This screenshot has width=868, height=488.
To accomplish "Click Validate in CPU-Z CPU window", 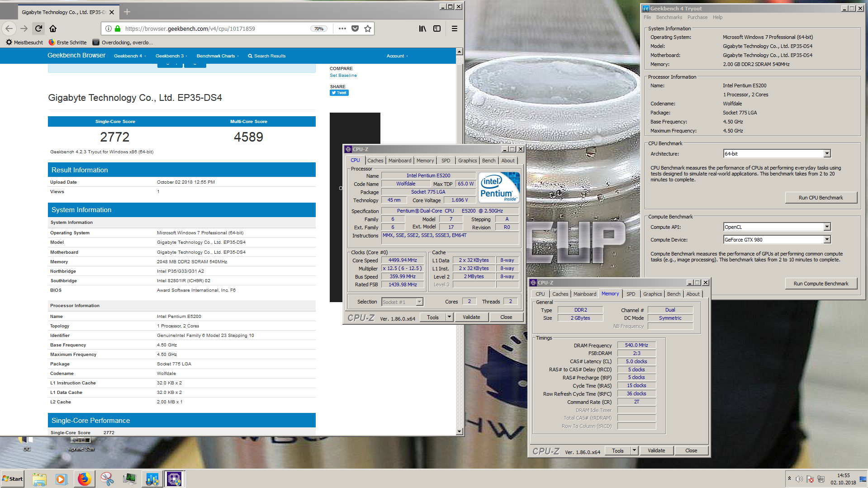I will [471, 317].
